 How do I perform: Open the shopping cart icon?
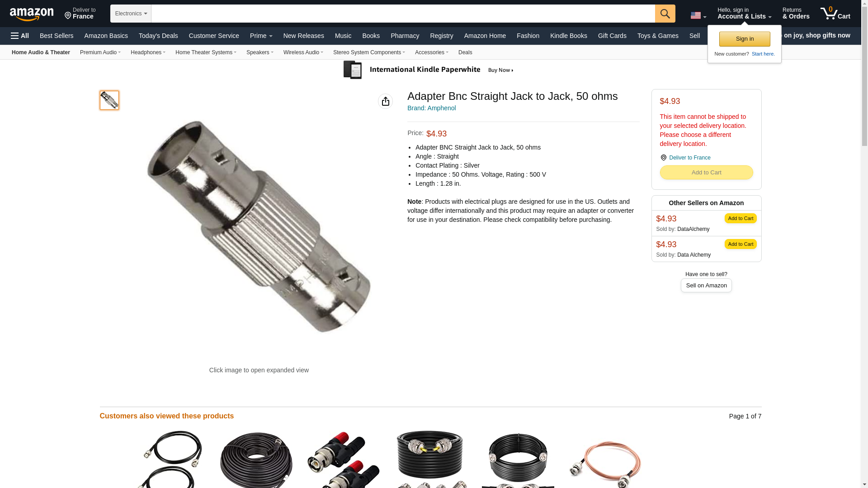click(x=835, y=13)
